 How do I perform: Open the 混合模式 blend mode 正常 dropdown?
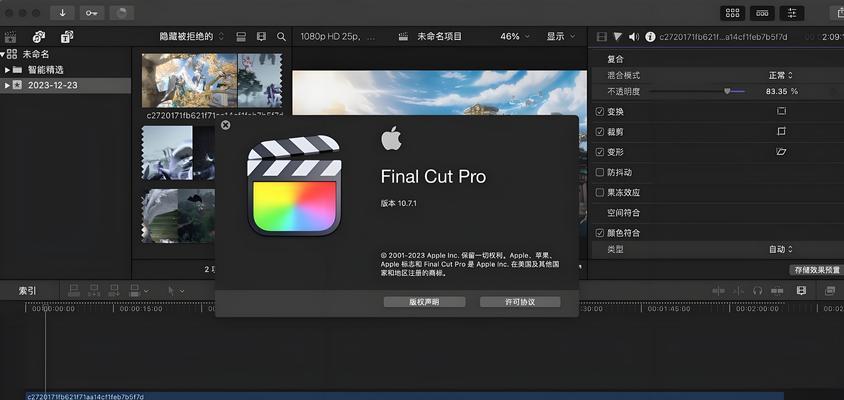[x=780, y=75]
